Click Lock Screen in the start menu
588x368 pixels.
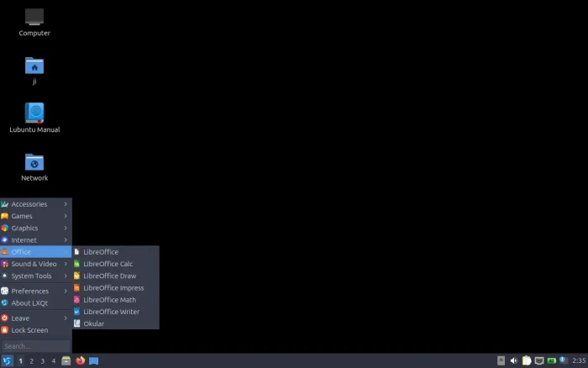[x=29, y=330]
